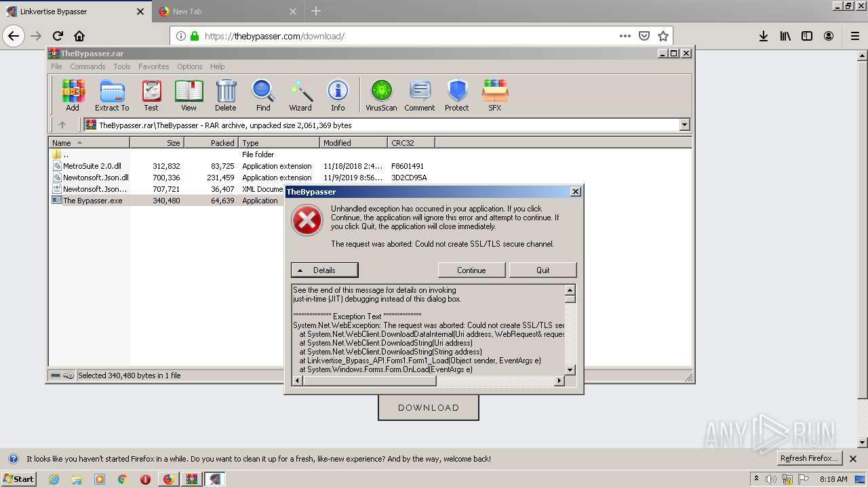The image size is (868, 488).
Task: Toggle the Firefox sidebar icon
Action: [807, 36]
